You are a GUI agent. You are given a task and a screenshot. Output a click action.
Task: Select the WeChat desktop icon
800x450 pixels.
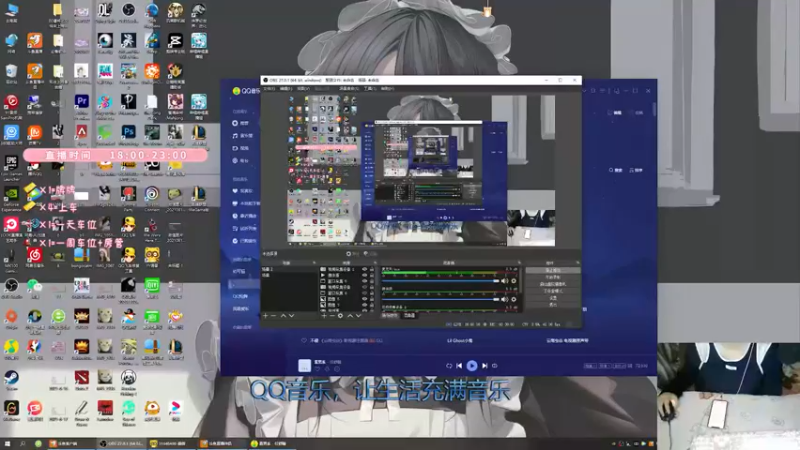click(x=35, y=286)
